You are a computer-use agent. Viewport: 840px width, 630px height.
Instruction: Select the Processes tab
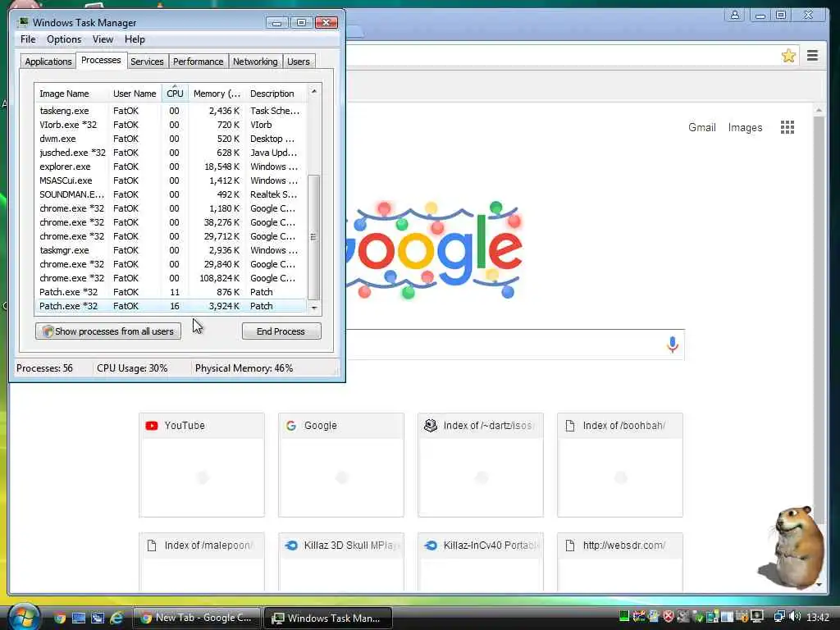[x=101, y=60]
